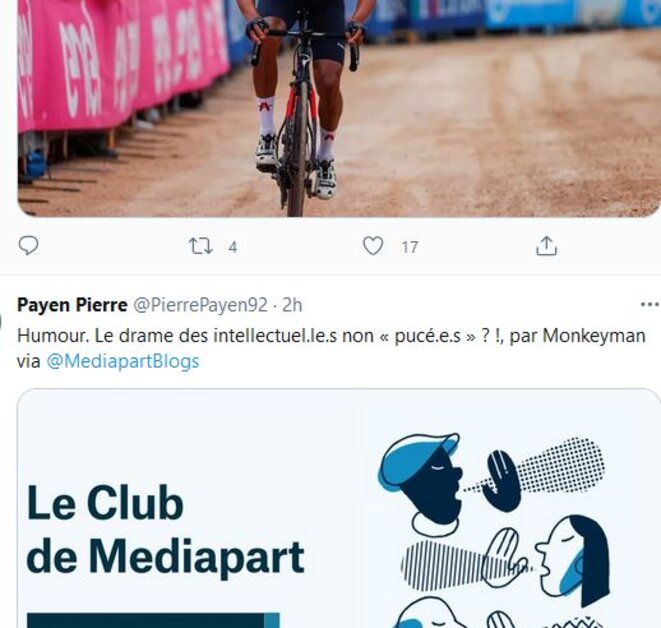661x628 pixels.
Task: Click the Le Club de Mediapart heading text
Action: click(x=165, y=529)
